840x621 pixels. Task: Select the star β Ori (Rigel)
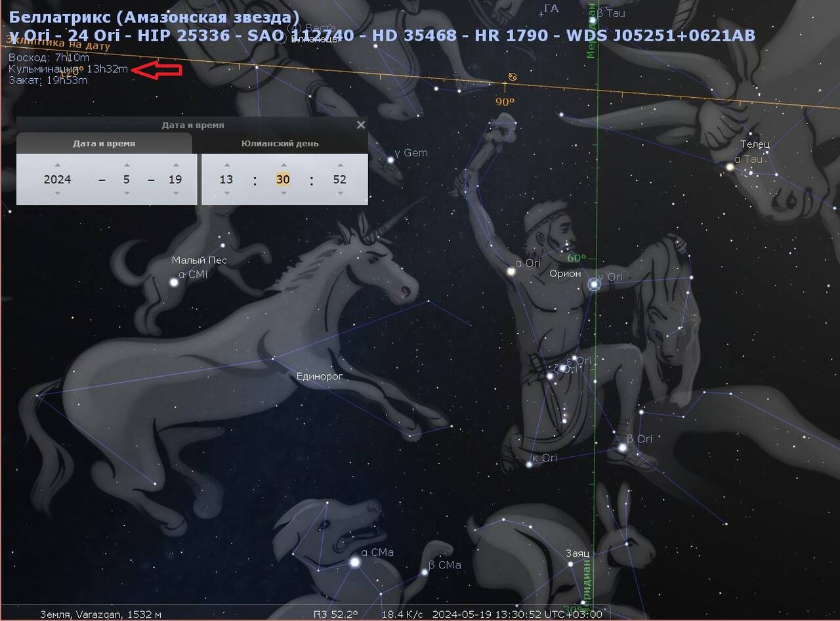point(622,448)
